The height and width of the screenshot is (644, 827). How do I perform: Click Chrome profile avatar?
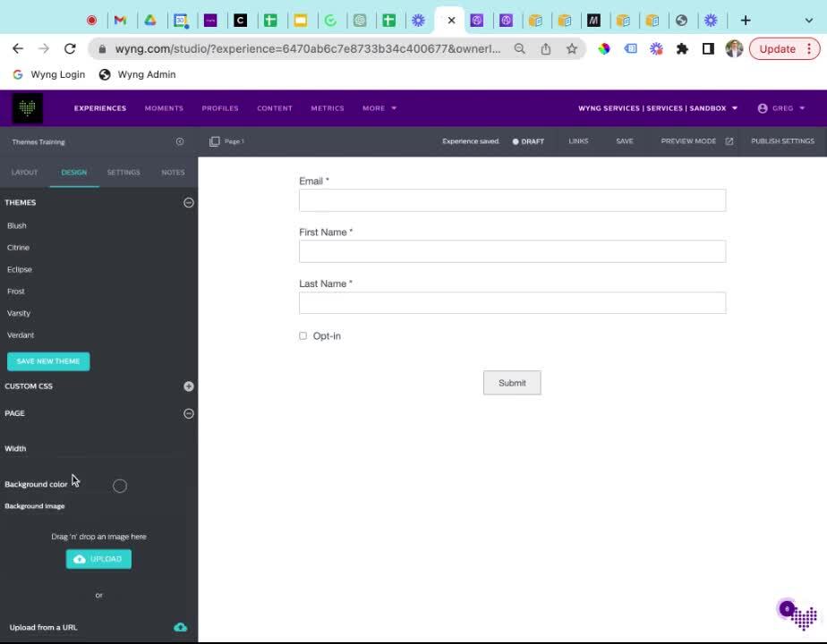(x=734, y=48)
